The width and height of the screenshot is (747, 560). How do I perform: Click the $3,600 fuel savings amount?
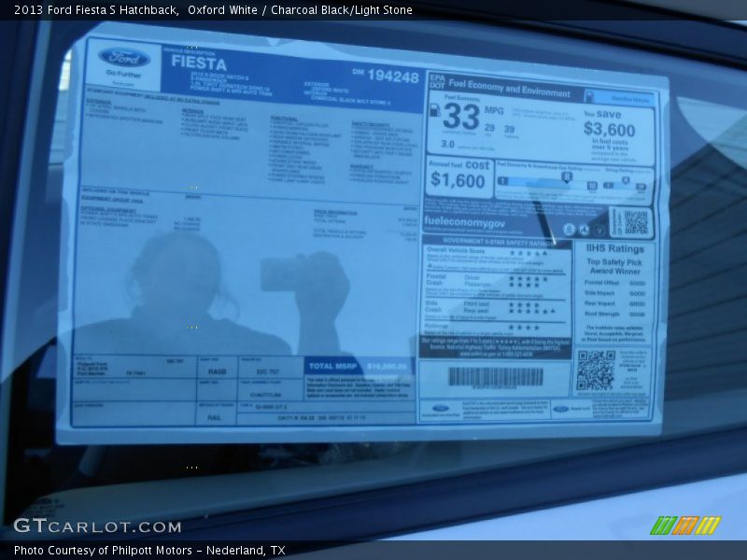(610, 129)
